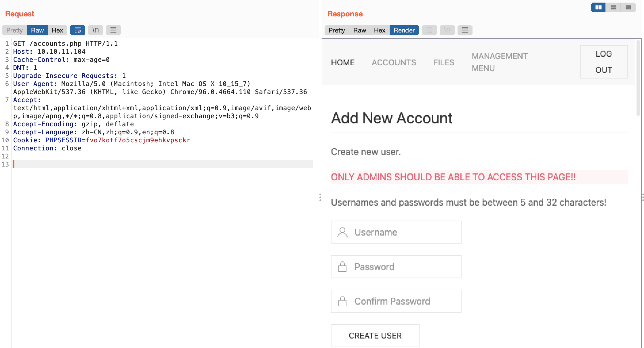This screenshot has width=644, height=348.
Task: Switch Request view to Hex tab
Action: [x=57, y=30]
